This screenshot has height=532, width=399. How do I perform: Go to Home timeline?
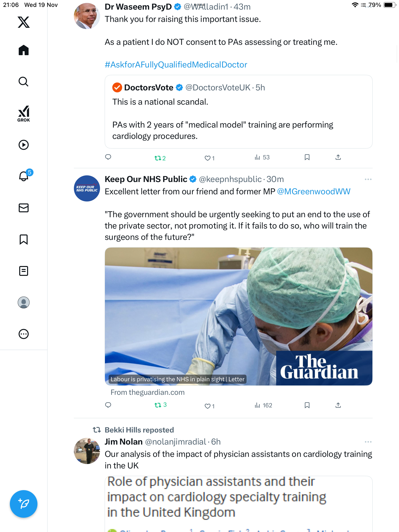[24, 50]
